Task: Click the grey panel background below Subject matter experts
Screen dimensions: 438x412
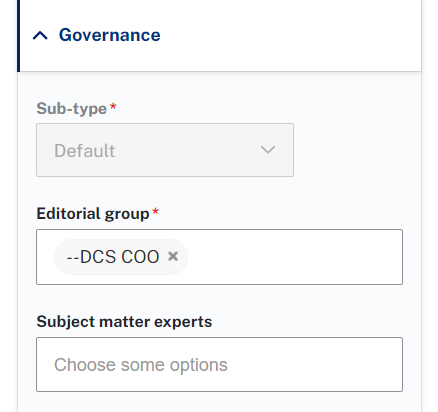Action: click(219, 402)
